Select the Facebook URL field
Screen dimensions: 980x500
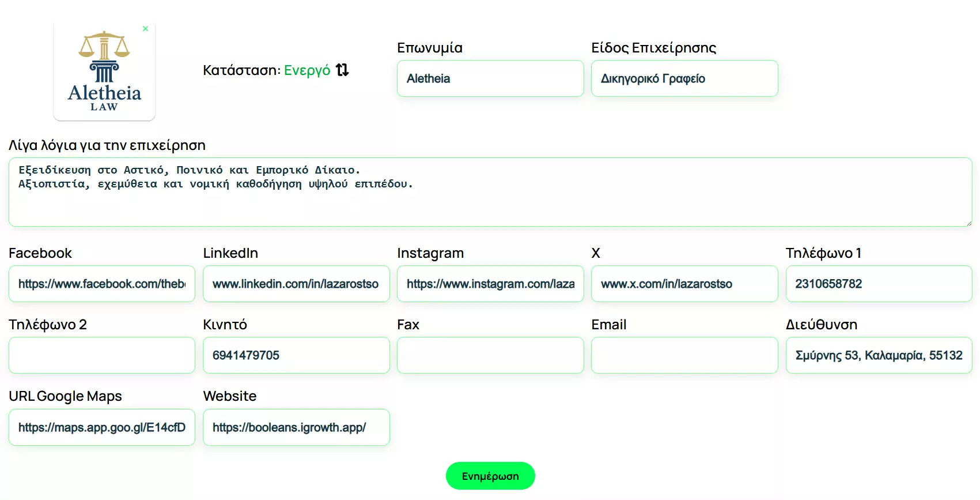pyautogui.click(x=101, y=284)
